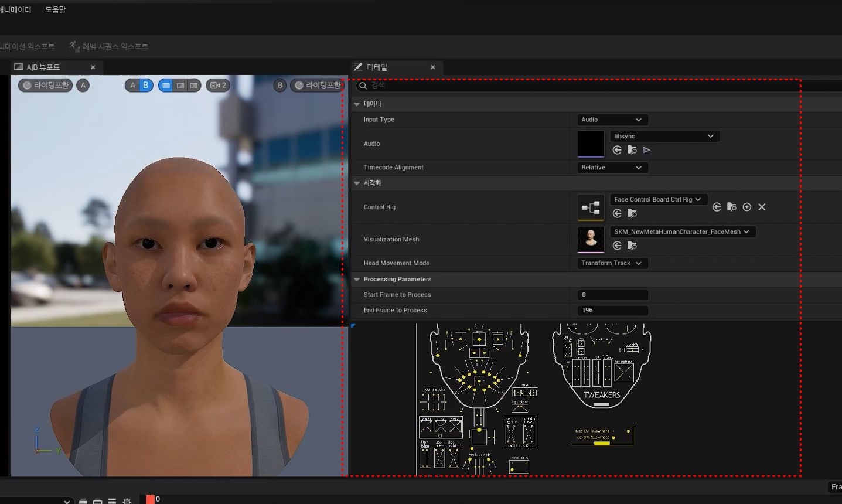Browse to asset folder icon under Control Rig dropdown

tap(632, 213)
